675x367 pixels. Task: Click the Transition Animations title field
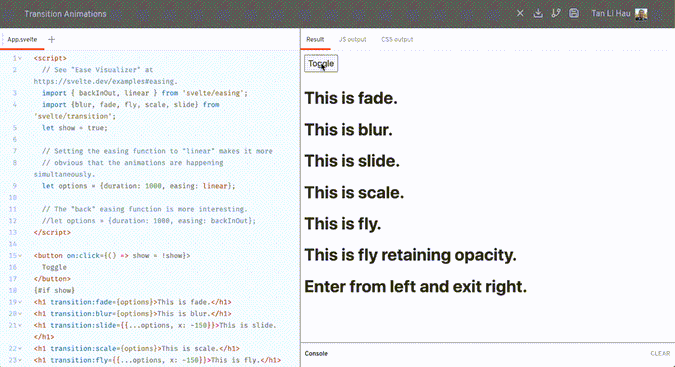point(65,14)
